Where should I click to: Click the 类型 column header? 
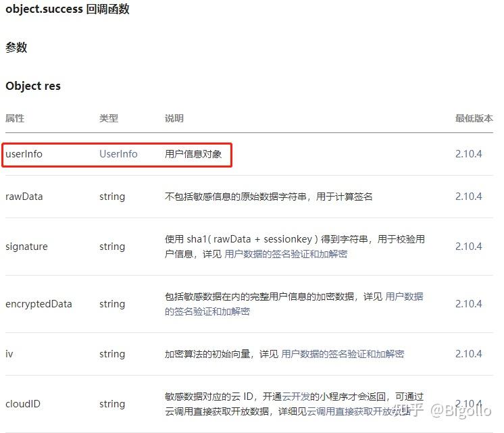click(x=109, y=118)
